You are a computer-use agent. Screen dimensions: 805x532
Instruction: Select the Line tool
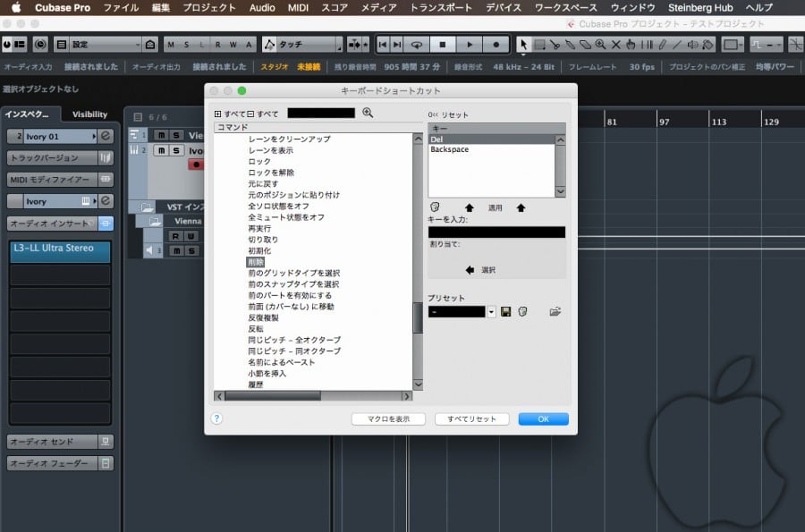click(677, 45)
